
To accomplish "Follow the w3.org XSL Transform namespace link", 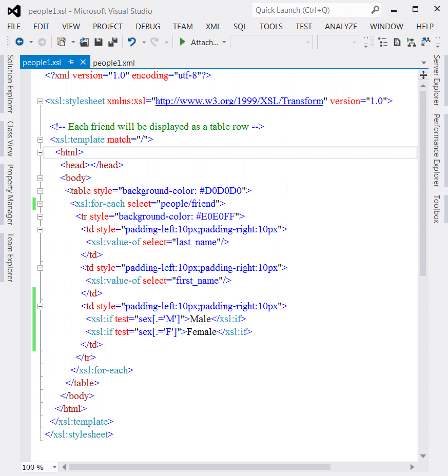I will click(239, 101).
